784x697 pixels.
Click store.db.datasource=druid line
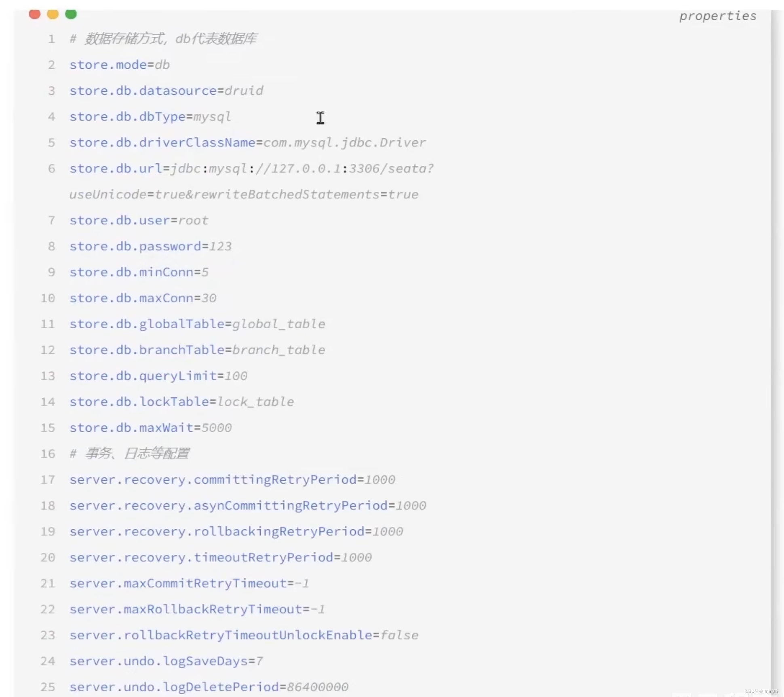click(x=166, y=91)
